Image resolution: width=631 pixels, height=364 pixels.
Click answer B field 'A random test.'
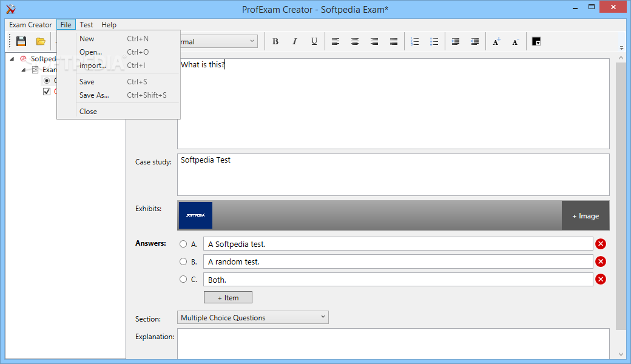[x=398, y=261]
